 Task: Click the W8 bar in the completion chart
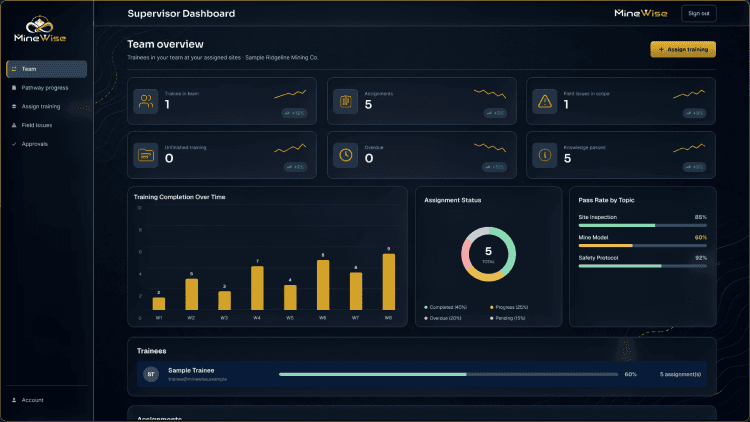389,282
